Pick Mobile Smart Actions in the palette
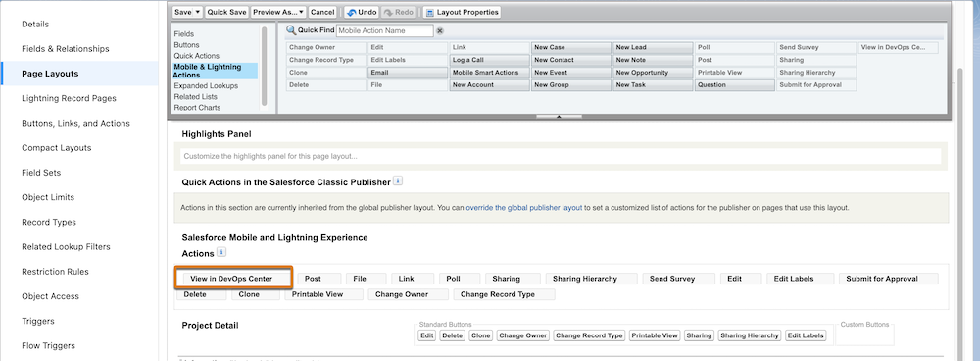 pyautogui.click(x=489, y=73)
